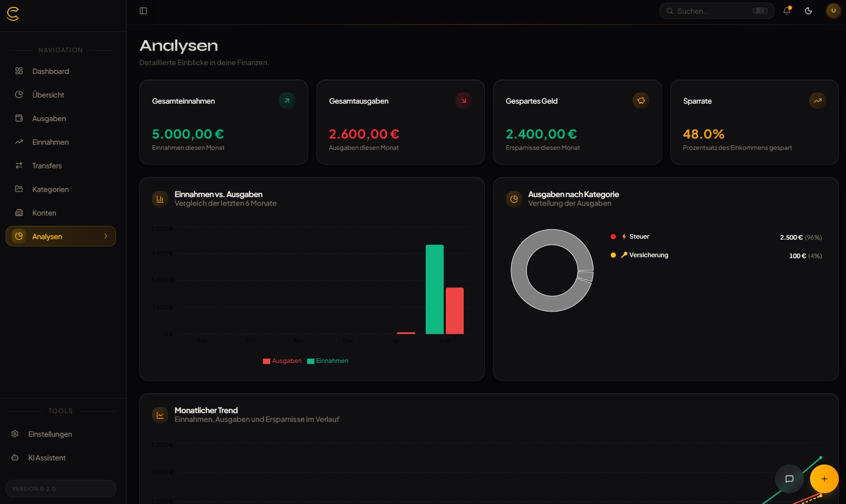Viewport: 846px width, 504px height.
Task: Open the user avatar menu
Action: click(x=833, y=11)
